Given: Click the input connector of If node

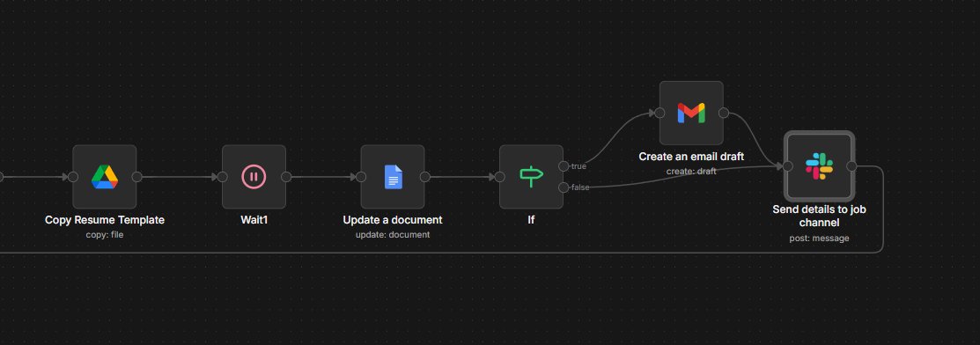Looking at the screenshot, I should pyautogui.click(x=500, y=177).
